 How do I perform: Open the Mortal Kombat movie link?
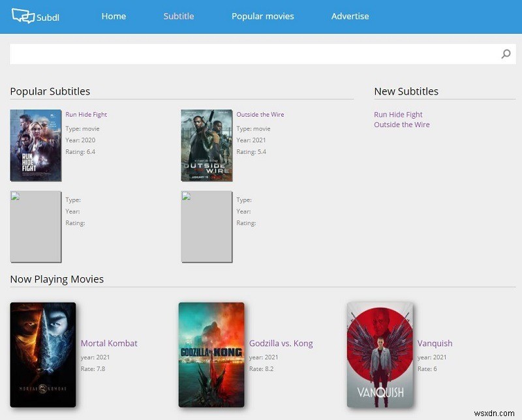pyautogui.click(x=108, y=343)
